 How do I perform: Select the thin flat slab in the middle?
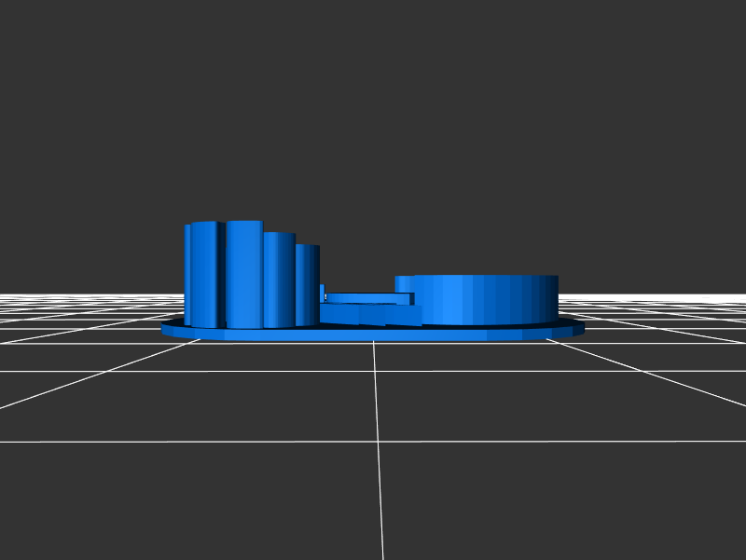tap(368, 298)
